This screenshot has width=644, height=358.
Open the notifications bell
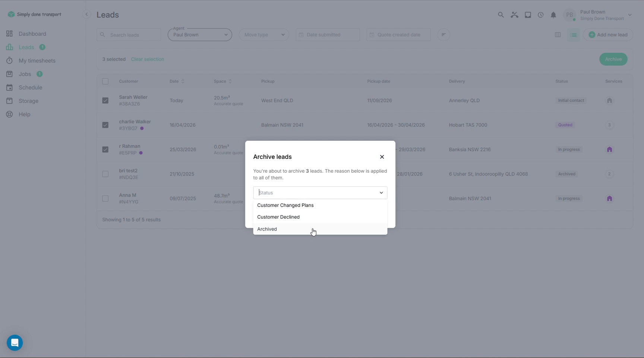coord(553,15)
